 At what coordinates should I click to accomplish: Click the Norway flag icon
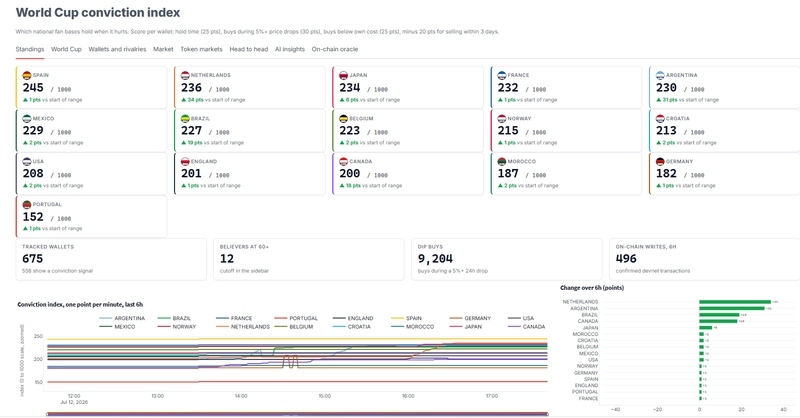[x=502, y=118]
